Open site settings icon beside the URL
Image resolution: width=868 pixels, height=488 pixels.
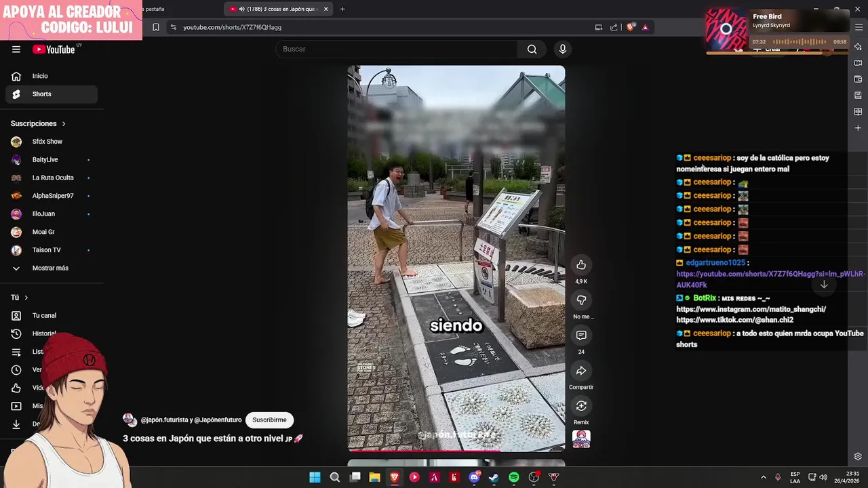click(173, 27)
